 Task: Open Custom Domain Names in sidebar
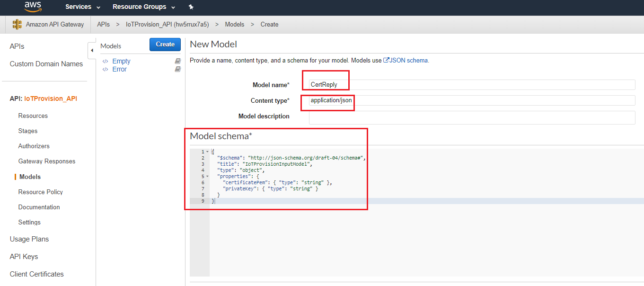point(46,64)
